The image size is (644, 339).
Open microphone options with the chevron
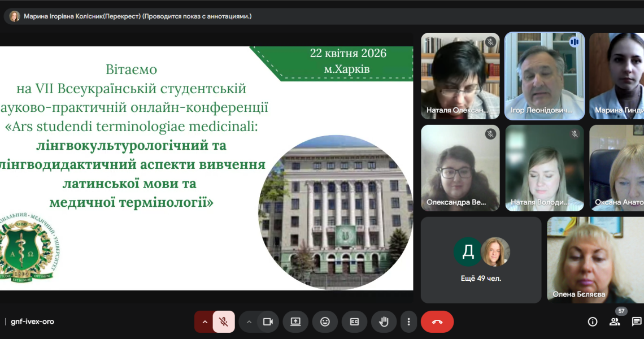coord(204,321)
